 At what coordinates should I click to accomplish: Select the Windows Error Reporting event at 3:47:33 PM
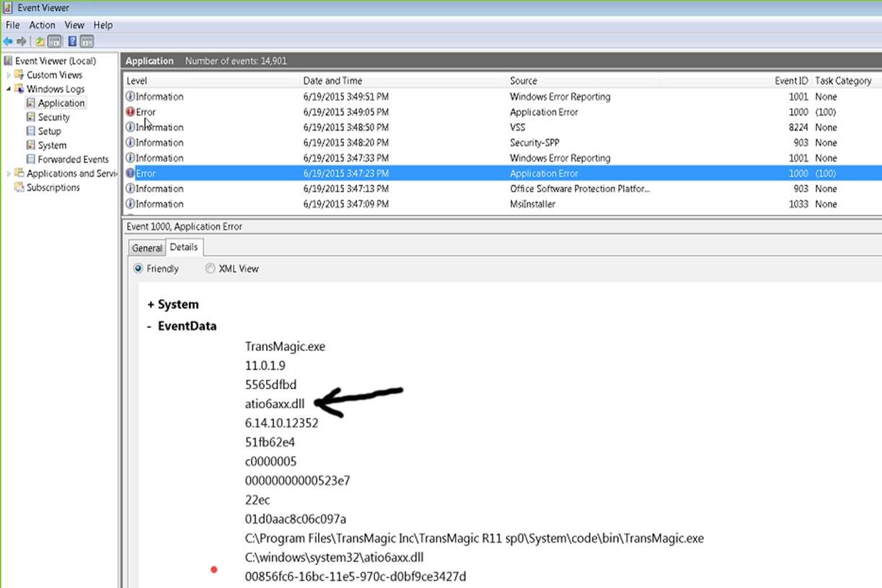pos(503,158)
